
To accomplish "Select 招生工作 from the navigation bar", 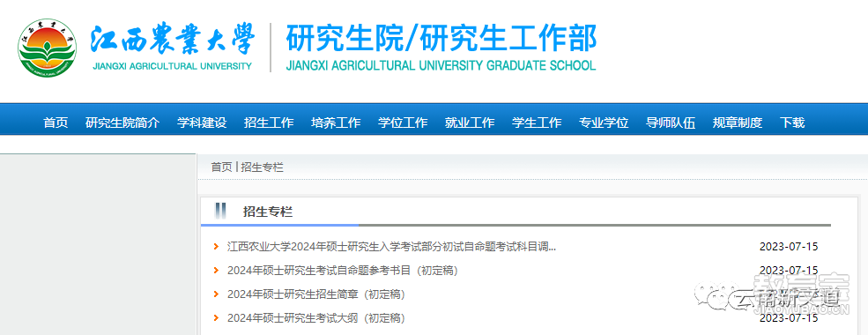I will 269,123.
